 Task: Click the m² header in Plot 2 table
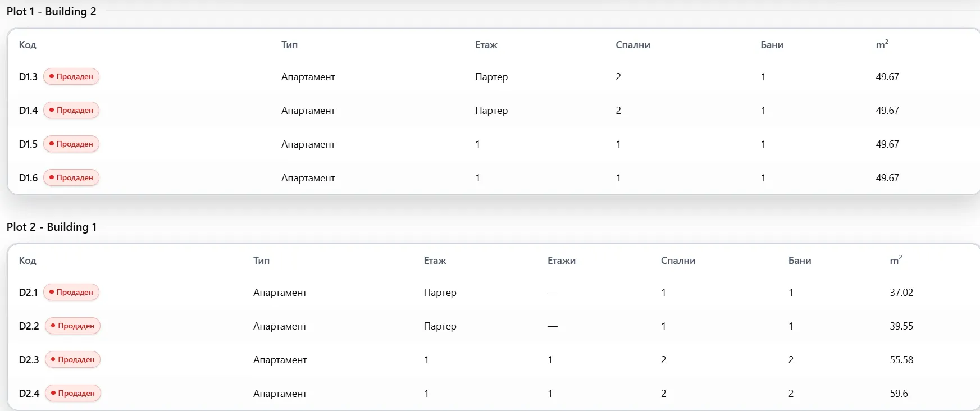click(x=896, y=260)
